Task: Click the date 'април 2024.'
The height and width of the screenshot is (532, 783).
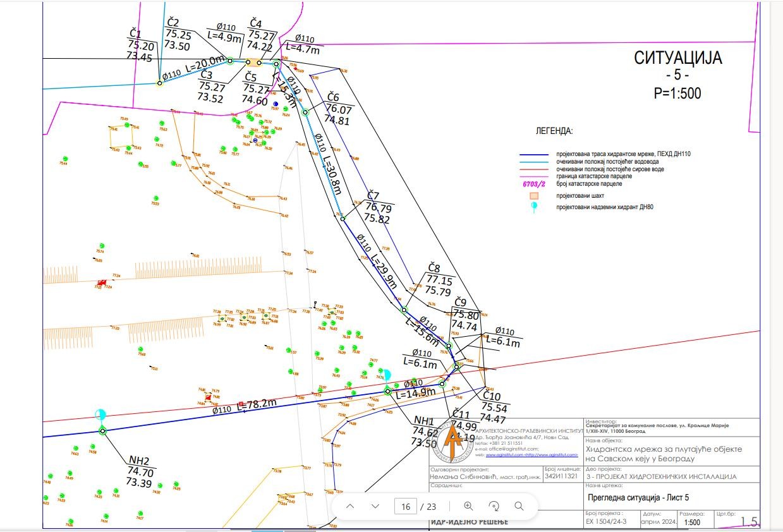Action: (x=659, y=523)
